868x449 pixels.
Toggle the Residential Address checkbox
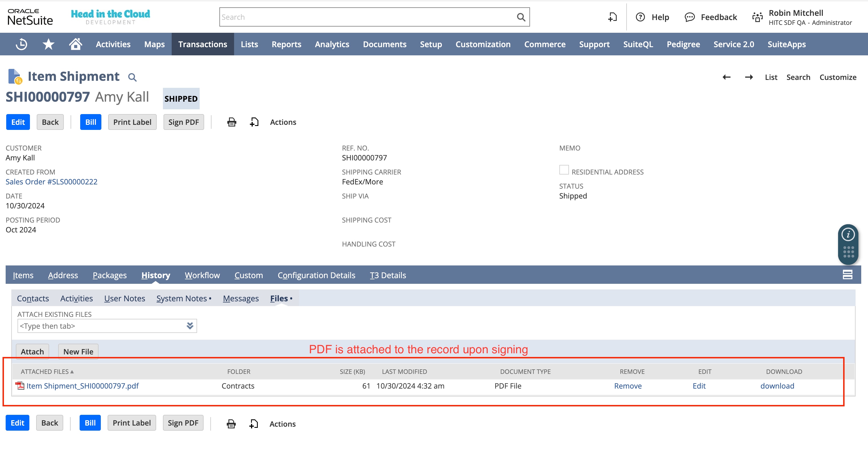coord(564,170)
